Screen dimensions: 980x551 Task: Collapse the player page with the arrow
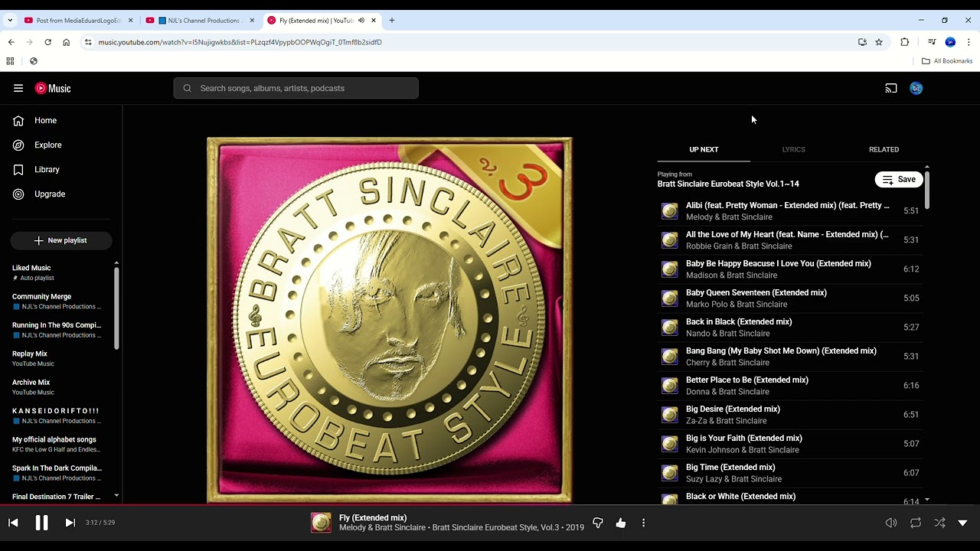(x=962, y=523)
